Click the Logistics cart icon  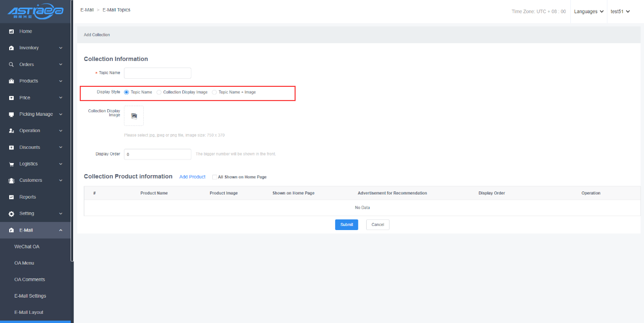coord(11,164)
